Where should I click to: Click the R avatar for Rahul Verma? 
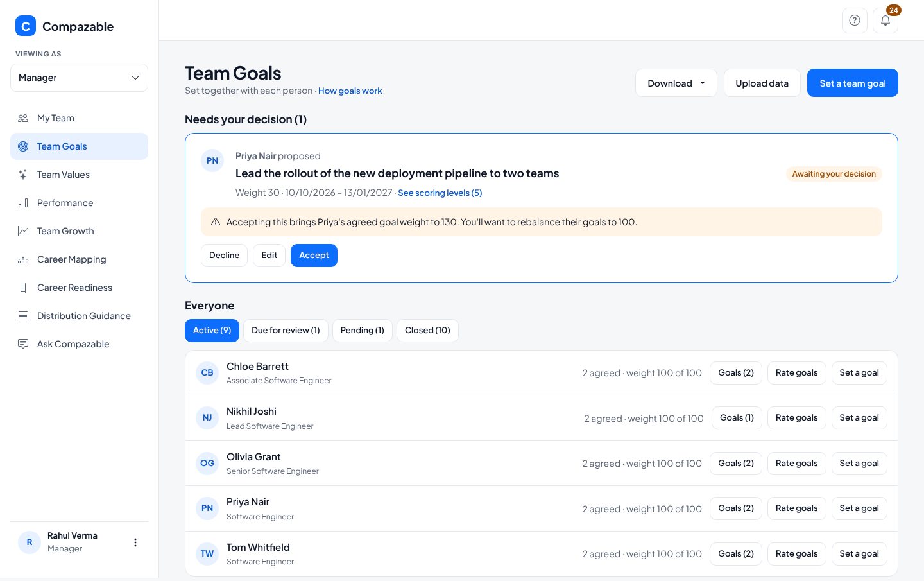click(30, 542)
